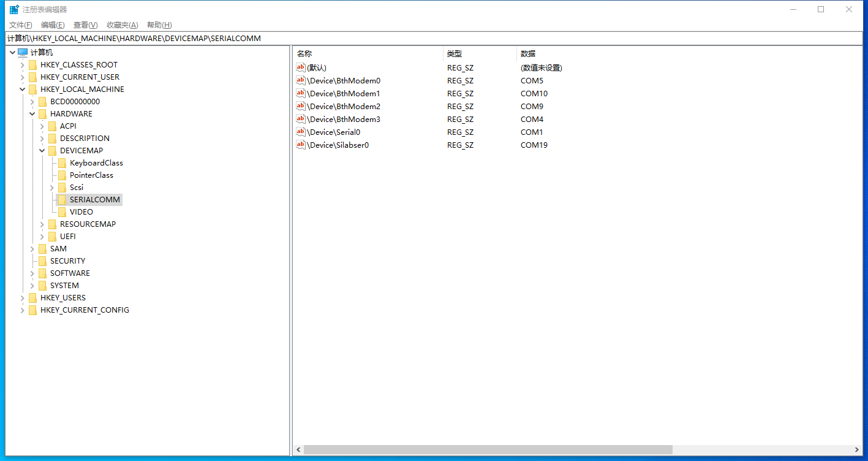Image resolution: width=868 pixels, height=461 pixels.
Task: Expand the Scsi key
Action: [x=51, y=187]
